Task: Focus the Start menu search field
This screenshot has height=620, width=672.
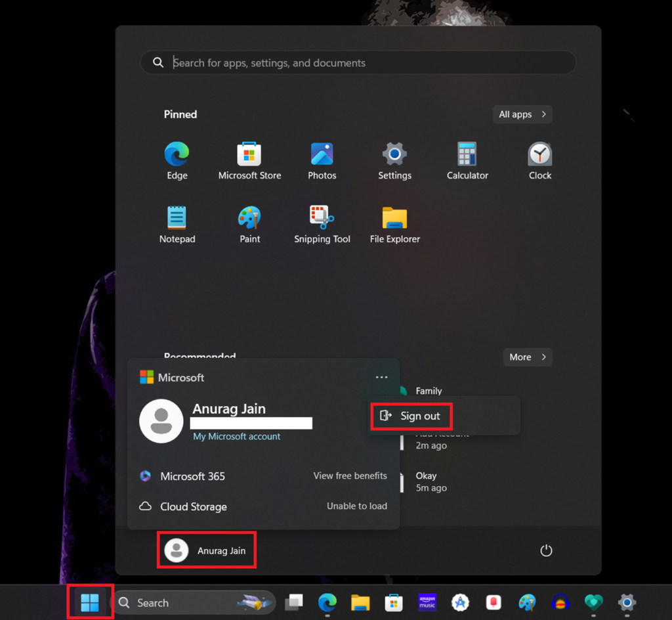Action: click(358, 62)
